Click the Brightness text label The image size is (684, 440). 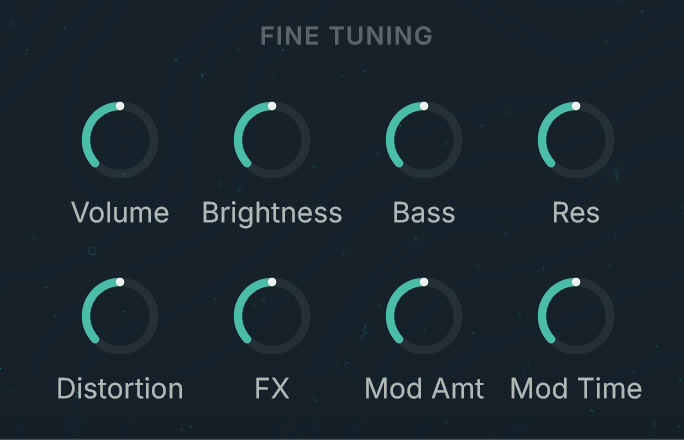click(272, 213)
